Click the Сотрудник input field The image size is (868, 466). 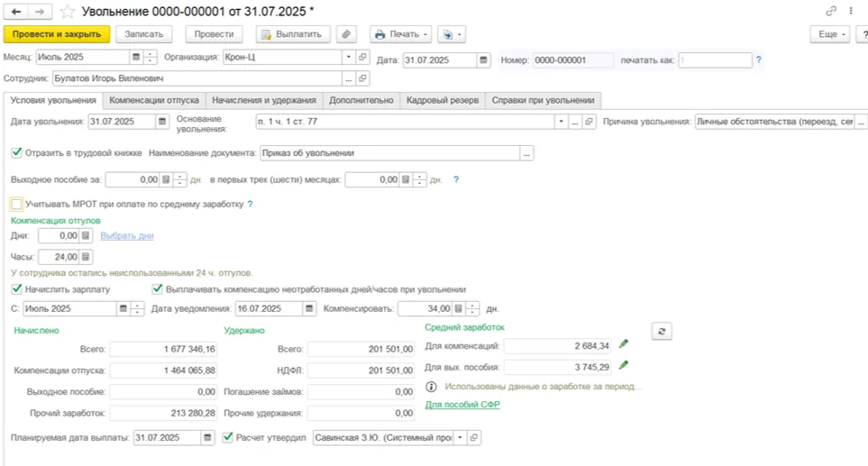click(197, 78)
